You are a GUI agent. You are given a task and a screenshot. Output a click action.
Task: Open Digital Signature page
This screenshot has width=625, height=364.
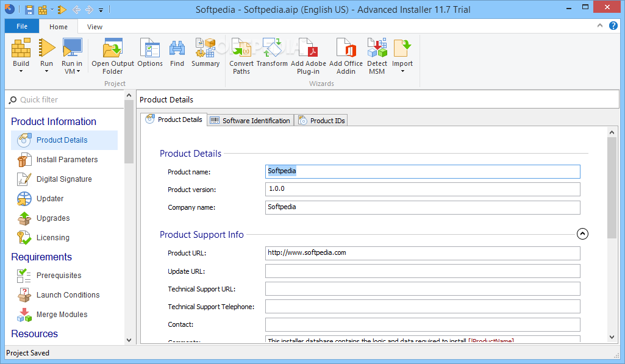64,179
